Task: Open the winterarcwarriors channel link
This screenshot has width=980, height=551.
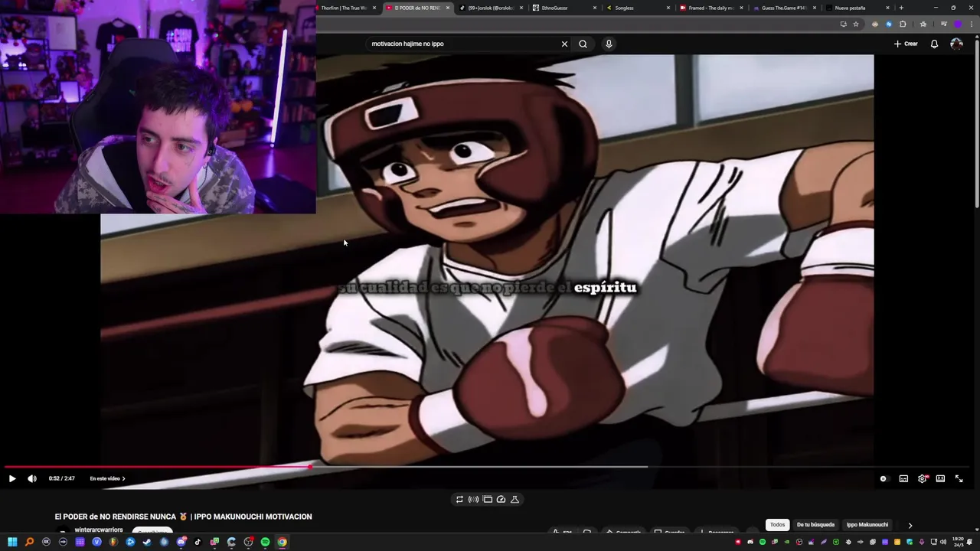Action: (x=99, y=530)
